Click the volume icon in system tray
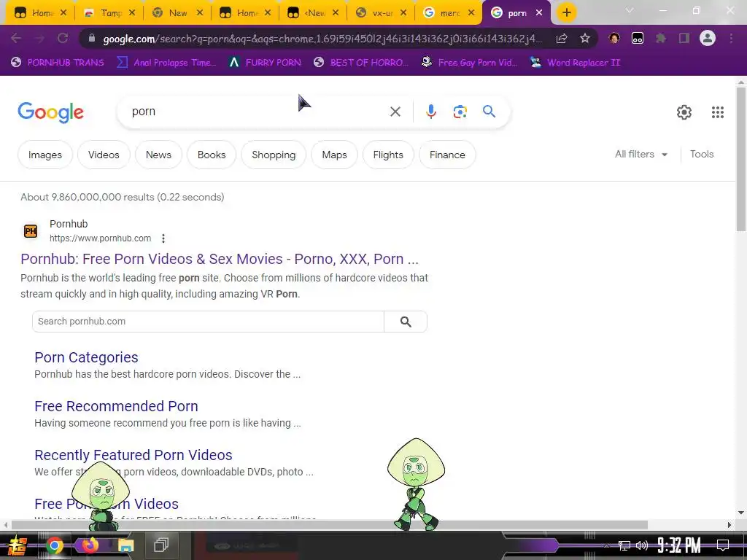The width and height of the screenshot is (747, 560). pyautogui.click(x=642, y=545)
